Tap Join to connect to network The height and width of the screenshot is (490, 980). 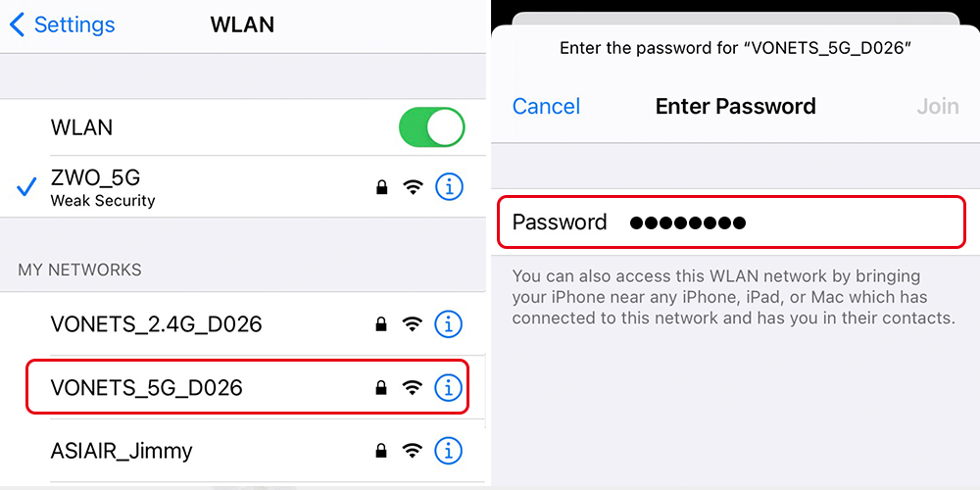pyautogui.click(x=938, y=106)
